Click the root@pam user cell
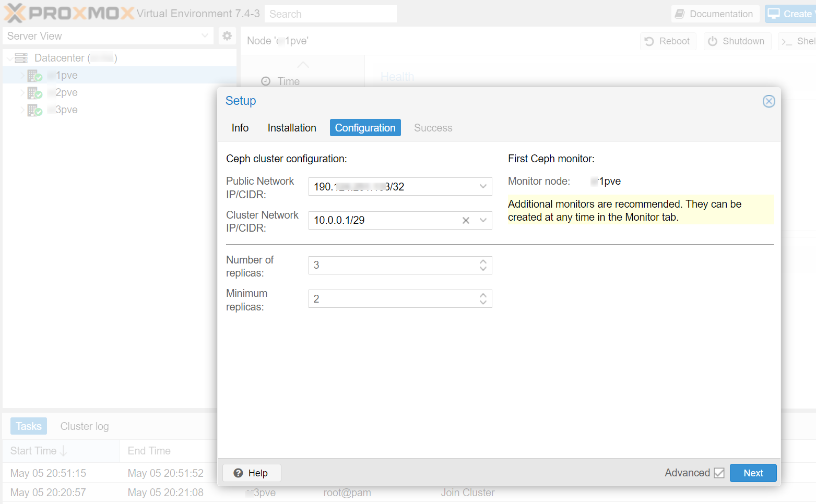The height and width of the screenshot is (504, 816). (347, 493)
